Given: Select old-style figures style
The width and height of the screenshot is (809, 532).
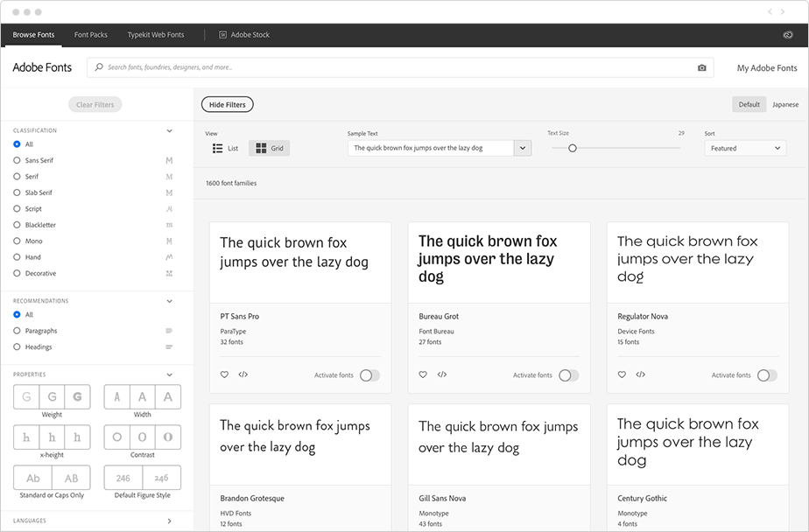Looking at the screenshot, I should (161, 478).
